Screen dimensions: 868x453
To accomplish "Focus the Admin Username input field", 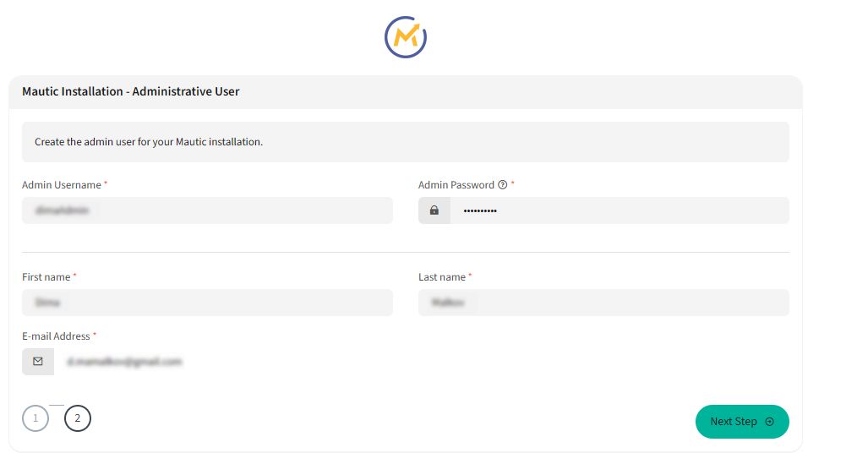I will coord(208,210).
